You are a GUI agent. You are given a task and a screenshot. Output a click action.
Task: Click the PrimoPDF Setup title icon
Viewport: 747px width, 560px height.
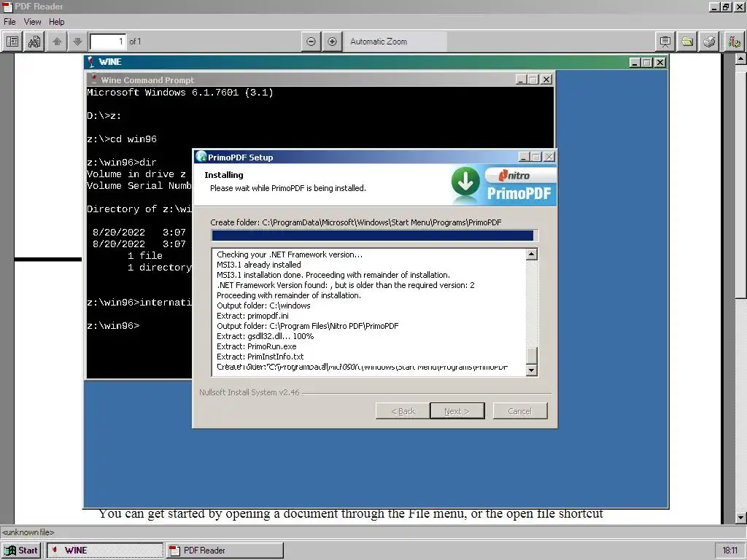(201, 157)
